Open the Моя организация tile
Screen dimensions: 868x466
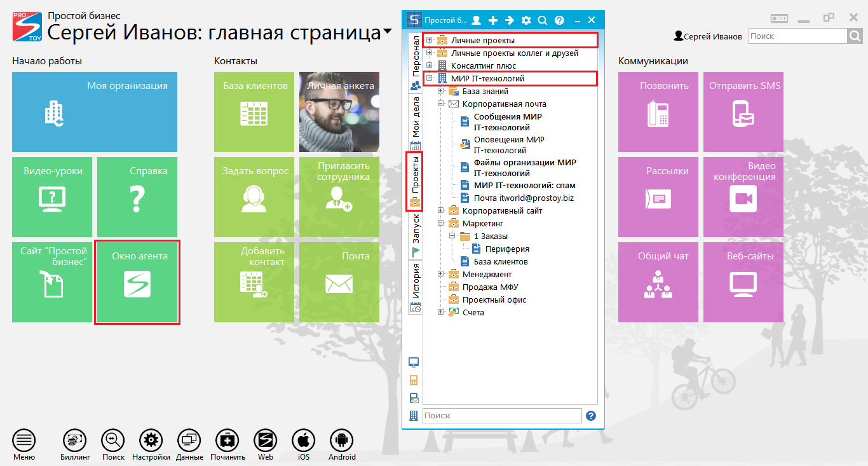pyautogui.click(x=95, y=112)
